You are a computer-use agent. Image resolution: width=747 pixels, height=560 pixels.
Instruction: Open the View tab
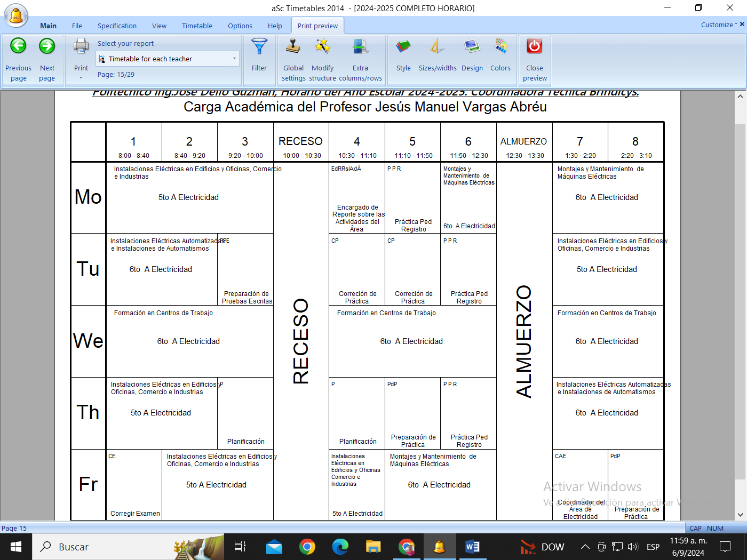point(159,26)
